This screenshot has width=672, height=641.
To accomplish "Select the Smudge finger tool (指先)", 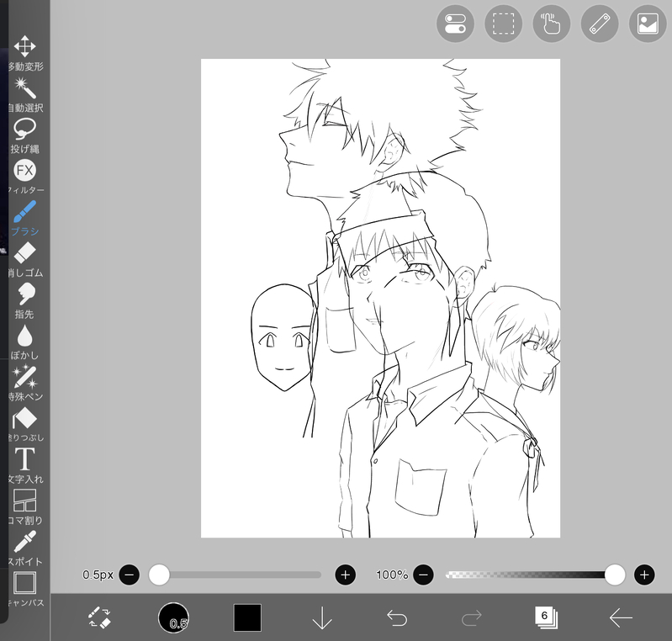I will pos(25,300).
